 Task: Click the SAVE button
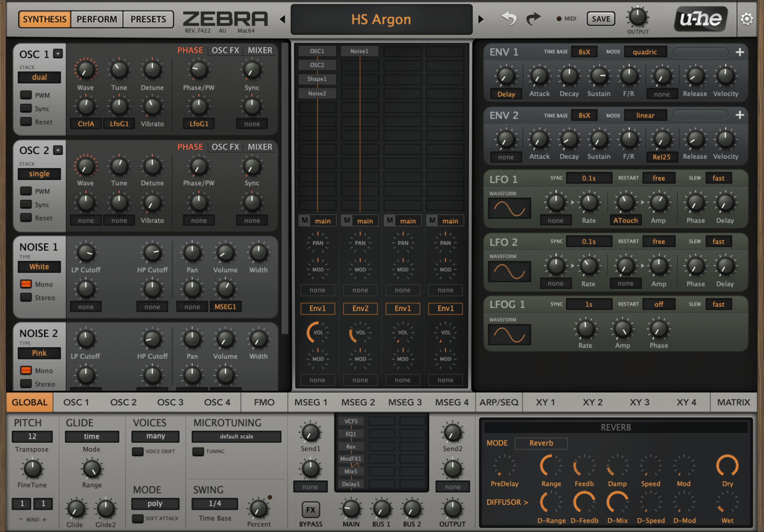[601, 19]
